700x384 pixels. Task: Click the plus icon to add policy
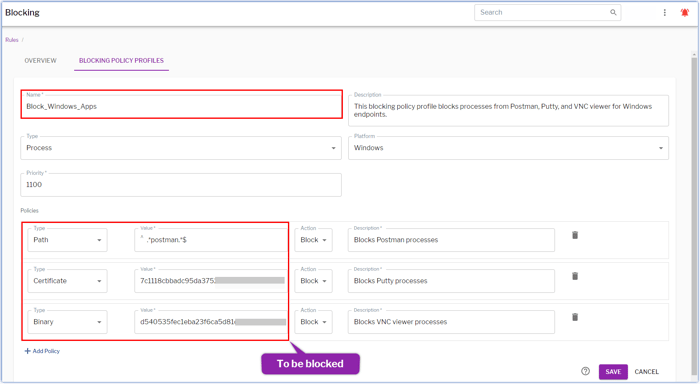[x=28, y=351]
